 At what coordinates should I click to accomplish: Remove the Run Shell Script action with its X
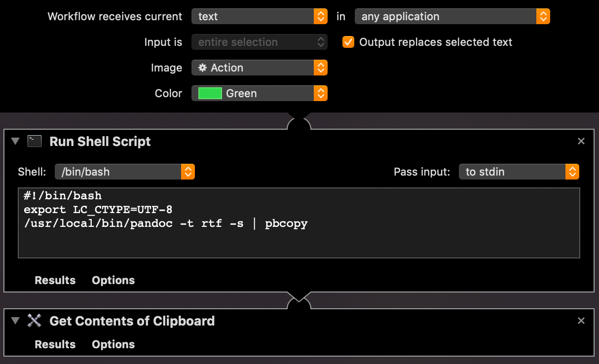(x=581, y=141)
